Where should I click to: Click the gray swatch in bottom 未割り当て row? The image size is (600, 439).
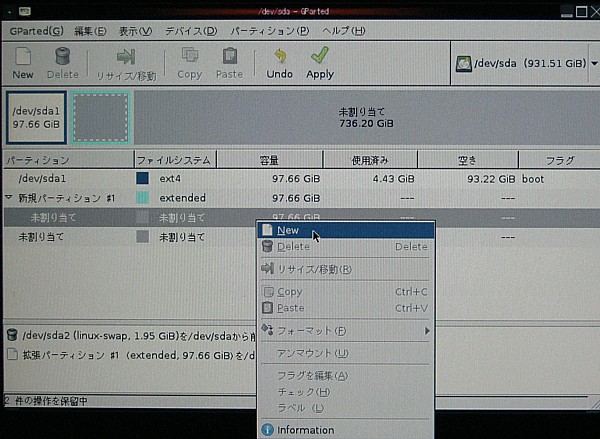[x=142, y=237]
